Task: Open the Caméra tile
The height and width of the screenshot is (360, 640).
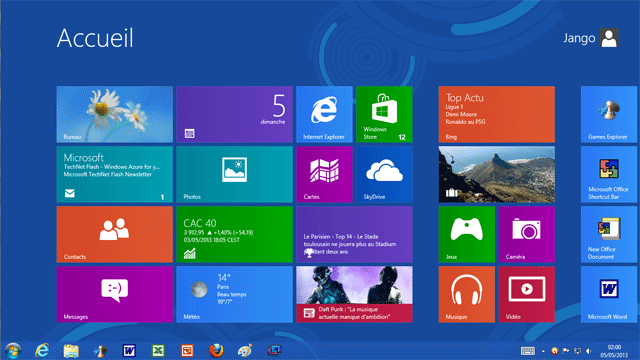Action: pyautogui.click(x=527, y=234)
